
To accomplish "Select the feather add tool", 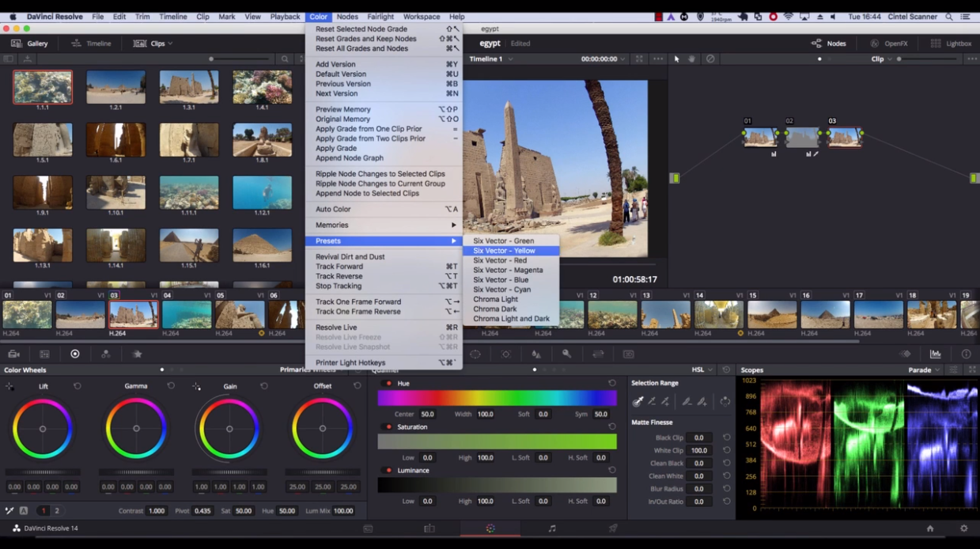I will [702, 402].
